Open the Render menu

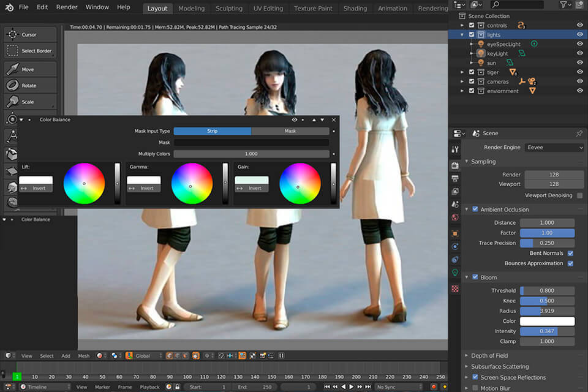pos(67,7)
